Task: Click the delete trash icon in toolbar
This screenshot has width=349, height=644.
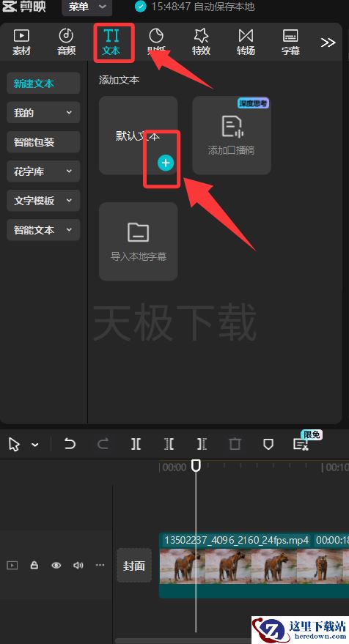Action: (x=235, y=444)
